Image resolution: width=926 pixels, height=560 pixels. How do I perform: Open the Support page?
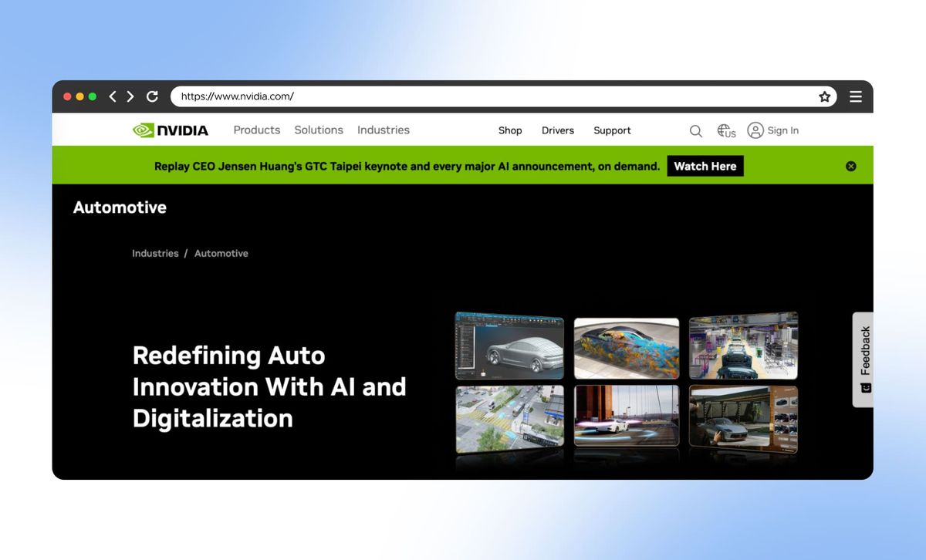pos(612,131)
